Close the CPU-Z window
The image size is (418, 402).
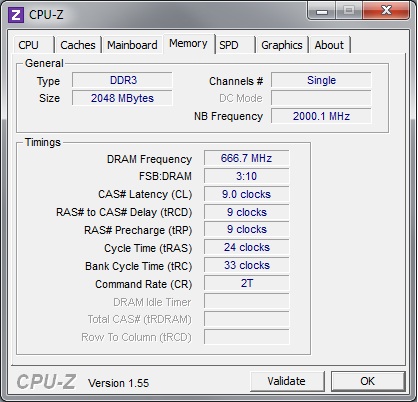[x=386, y=11]
